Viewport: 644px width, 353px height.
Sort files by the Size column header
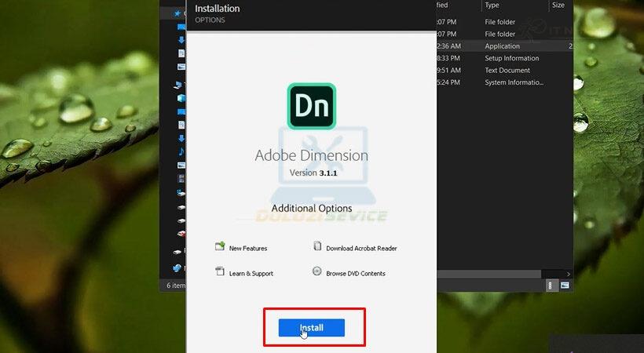click(558, 5)
